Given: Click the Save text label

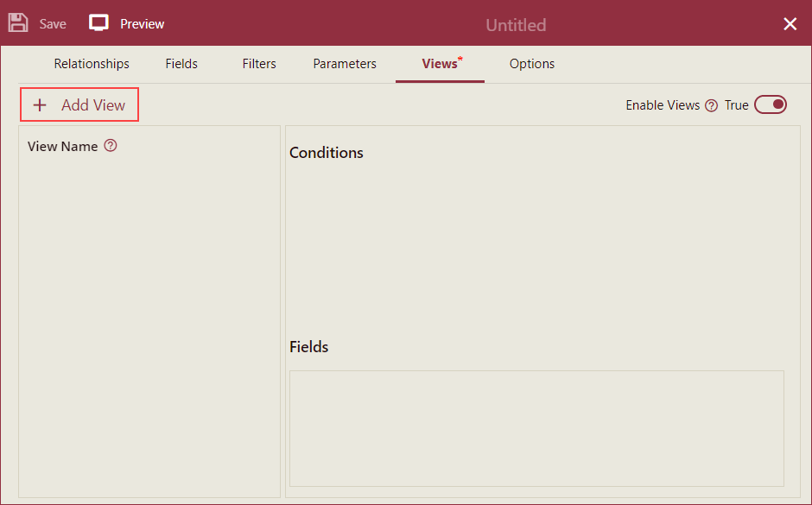Looking at the screenshot, I should 53,24.
